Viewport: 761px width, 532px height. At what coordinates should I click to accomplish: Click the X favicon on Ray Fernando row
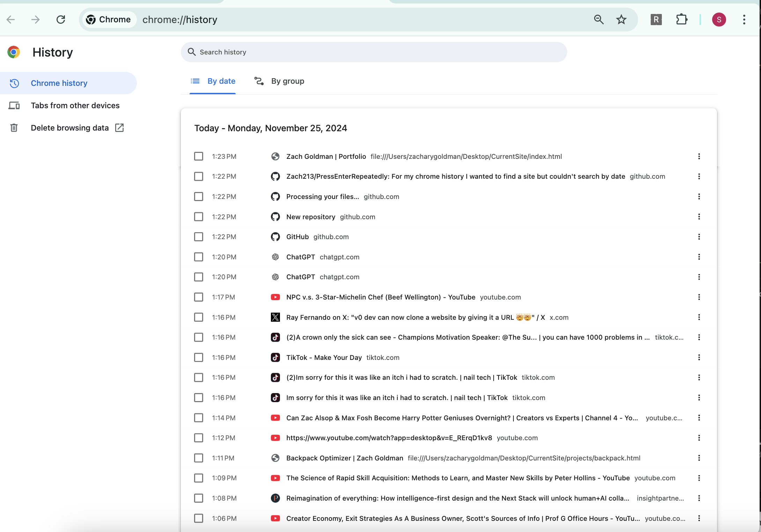pyautogui.click(x=275, y=317)
